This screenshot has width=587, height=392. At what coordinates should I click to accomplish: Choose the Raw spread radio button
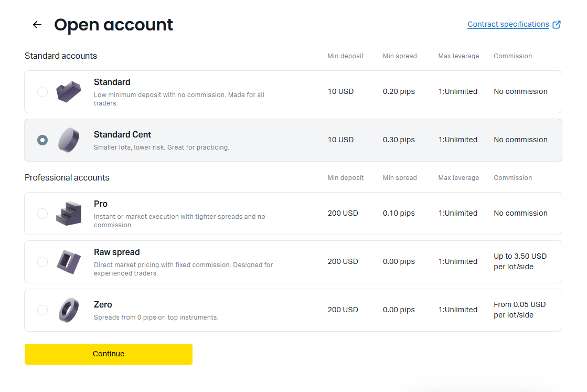point(42,262)
